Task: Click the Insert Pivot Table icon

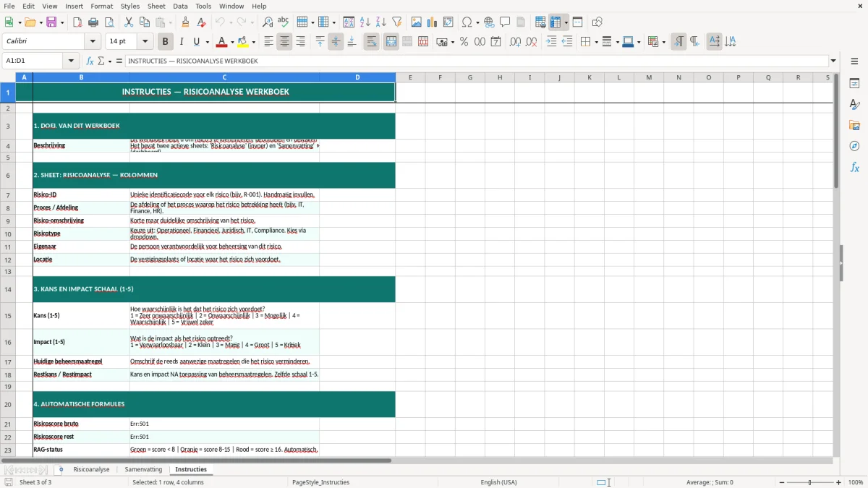Action: click(448, 22)
